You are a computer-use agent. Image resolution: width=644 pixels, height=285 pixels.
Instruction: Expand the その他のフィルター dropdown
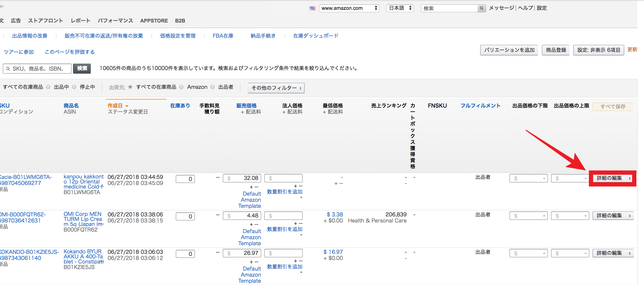pyautogui.click(x=276, y=88)
